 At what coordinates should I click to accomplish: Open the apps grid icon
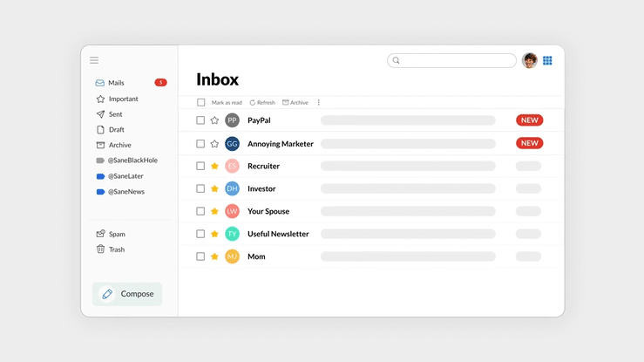pyautogui.click(x=547, y=61)
